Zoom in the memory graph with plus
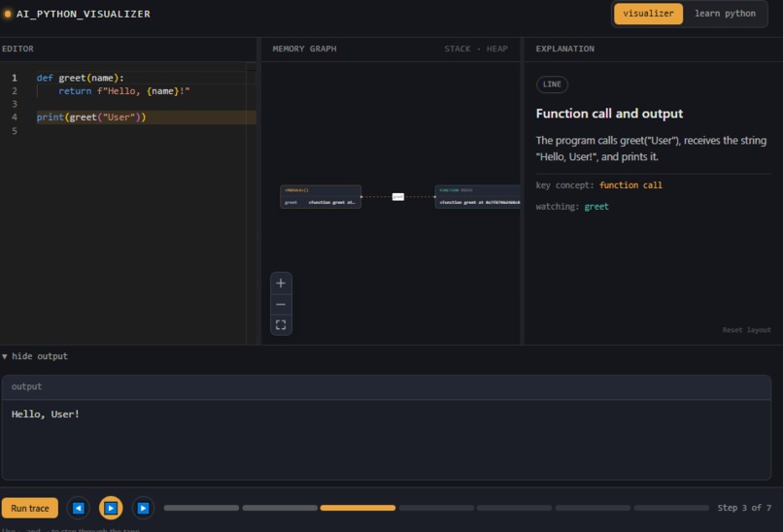 point(281,283)
